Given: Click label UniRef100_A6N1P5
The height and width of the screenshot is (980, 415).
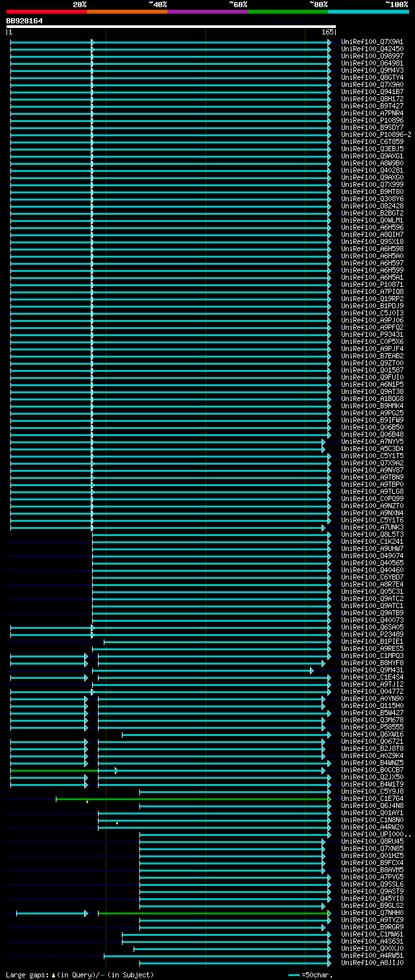Looking at the screenshot, I should point(372,385).
